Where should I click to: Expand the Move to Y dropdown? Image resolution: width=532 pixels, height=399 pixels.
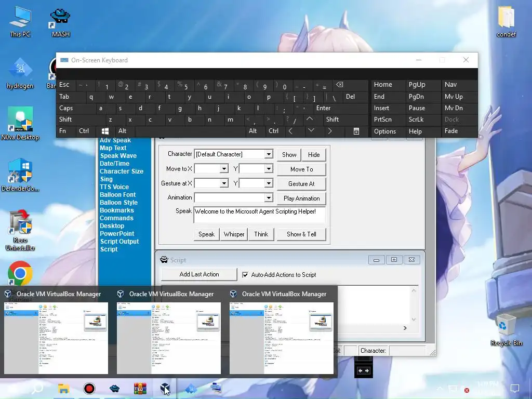pos(269,169)
